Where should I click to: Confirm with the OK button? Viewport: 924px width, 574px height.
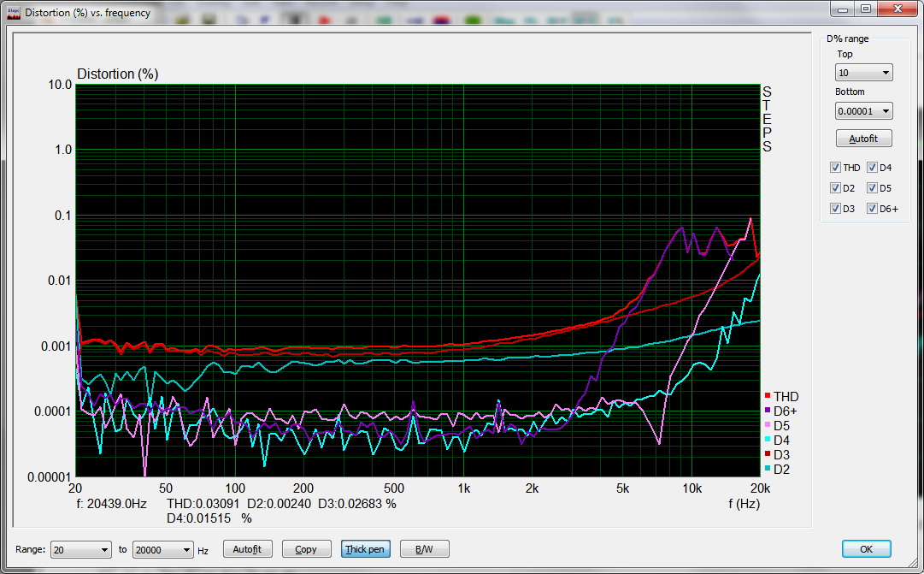pos(866,549)
